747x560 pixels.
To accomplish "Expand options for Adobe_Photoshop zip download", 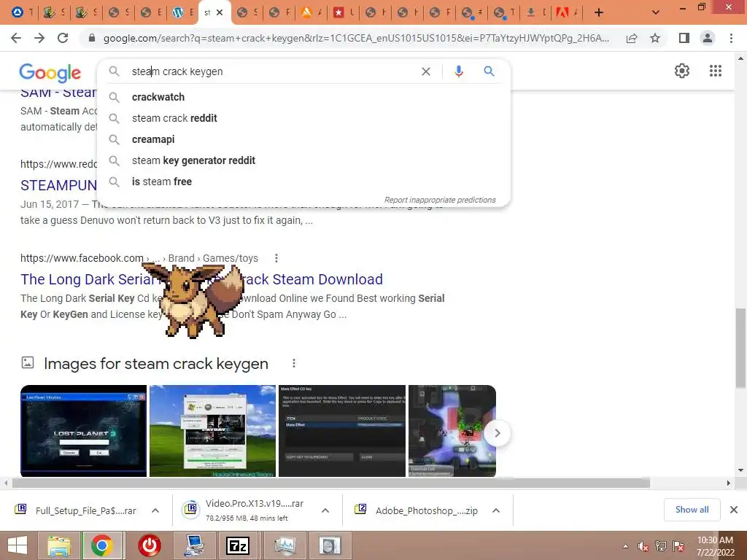I will point(496,510).
